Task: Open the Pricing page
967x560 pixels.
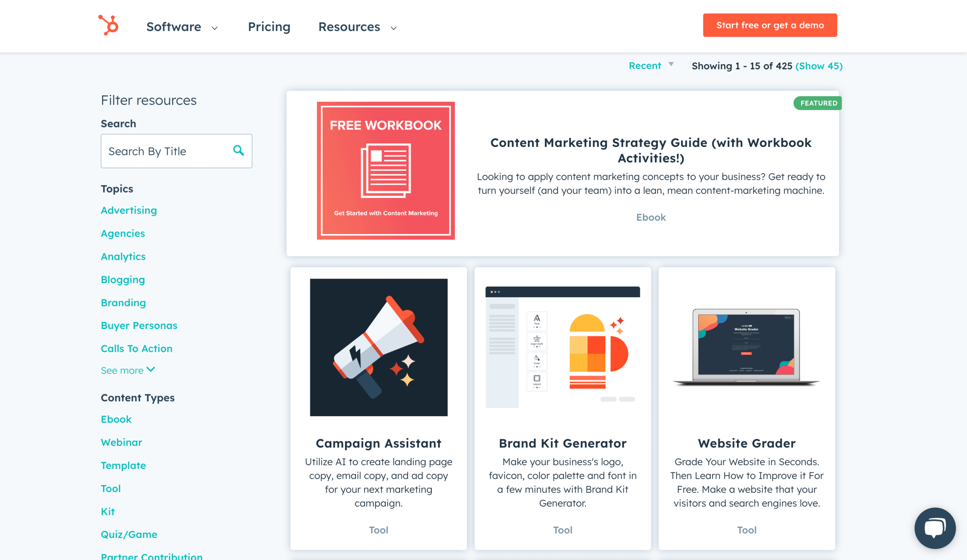Action: 269,27
